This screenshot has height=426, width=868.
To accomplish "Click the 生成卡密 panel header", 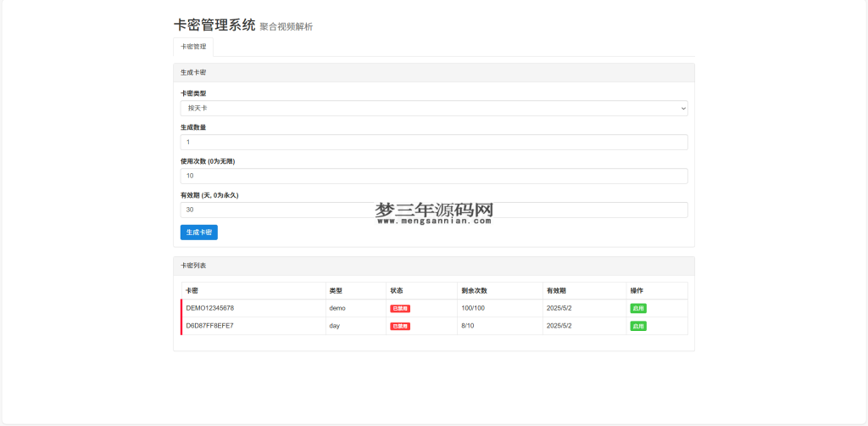I will point(434,73).
